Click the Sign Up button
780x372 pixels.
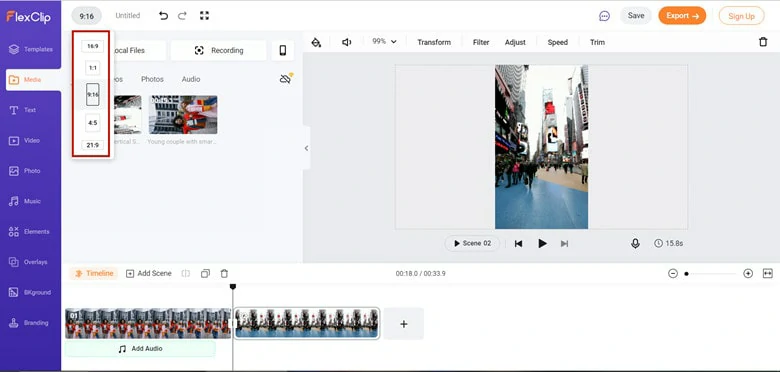741,16
